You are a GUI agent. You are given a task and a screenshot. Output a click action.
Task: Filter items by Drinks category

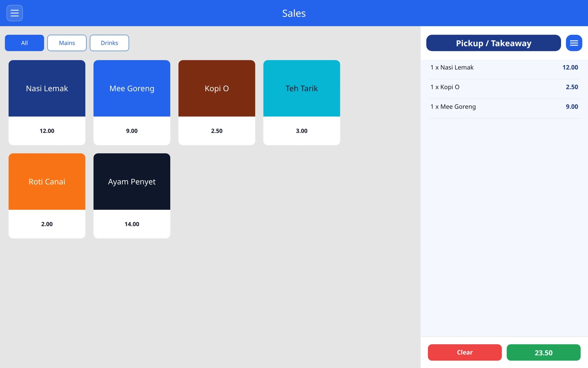109,43
